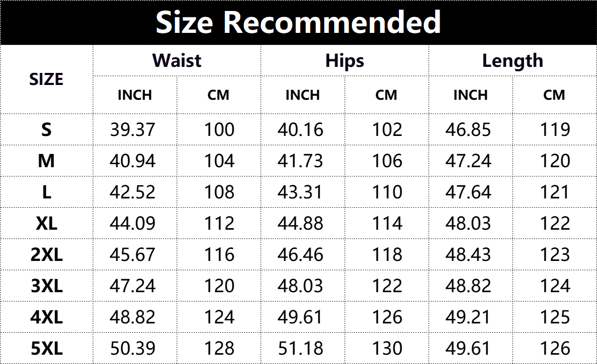597x364 pixels.
Task: Click waist cm value 112
Action: (x=219, y=223)
